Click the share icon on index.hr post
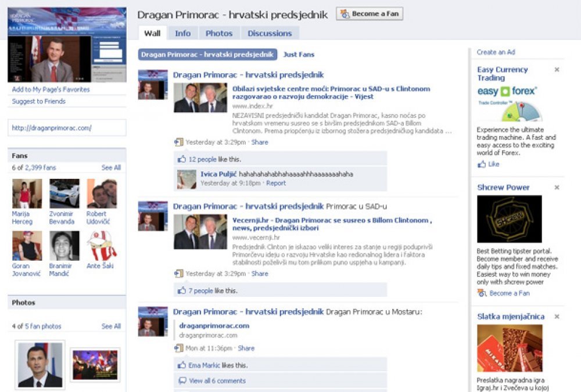 [x=178, y=142]
